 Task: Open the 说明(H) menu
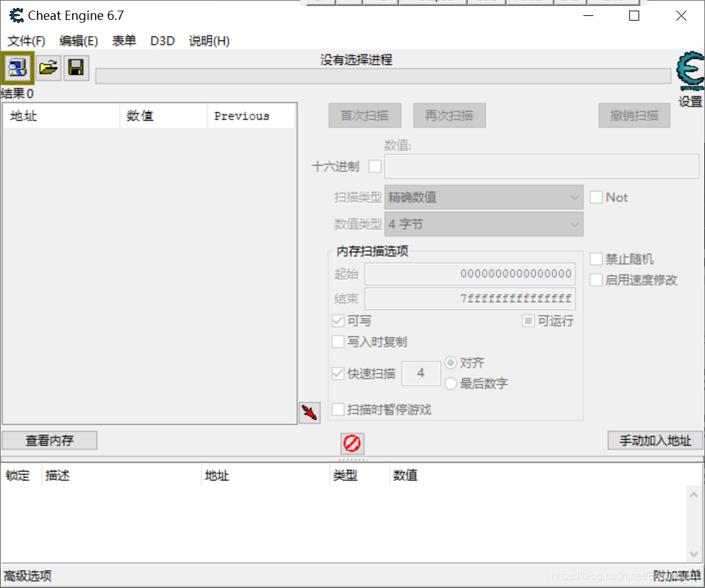coord(209,41)
